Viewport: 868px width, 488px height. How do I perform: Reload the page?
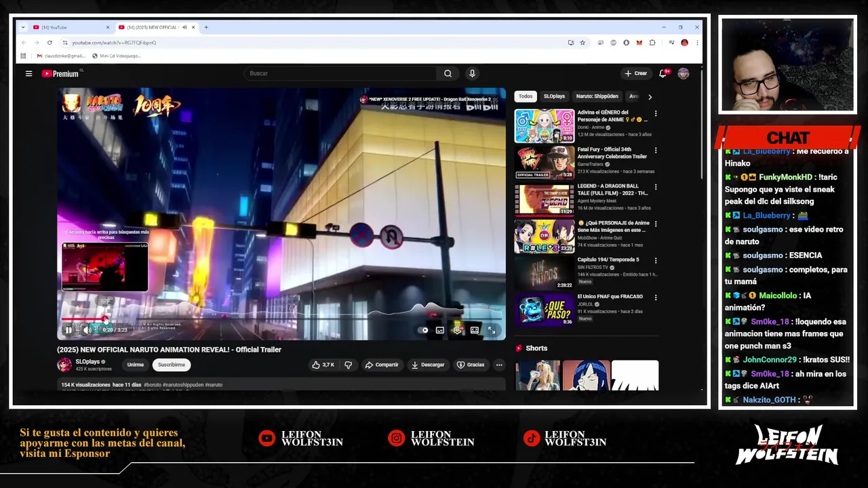(50, 43)
